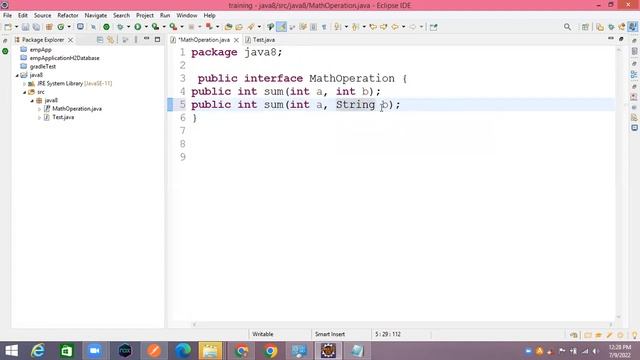Switch to the Test.java editor tab
Screen dimensions: 640x360
[x=260, y=40]
